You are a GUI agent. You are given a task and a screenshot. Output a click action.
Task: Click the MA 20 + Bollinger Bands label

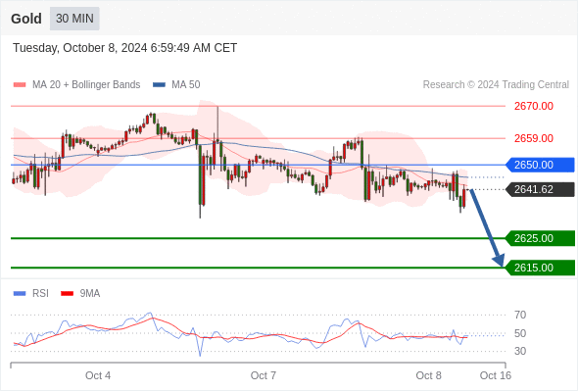tap(86, 85)
